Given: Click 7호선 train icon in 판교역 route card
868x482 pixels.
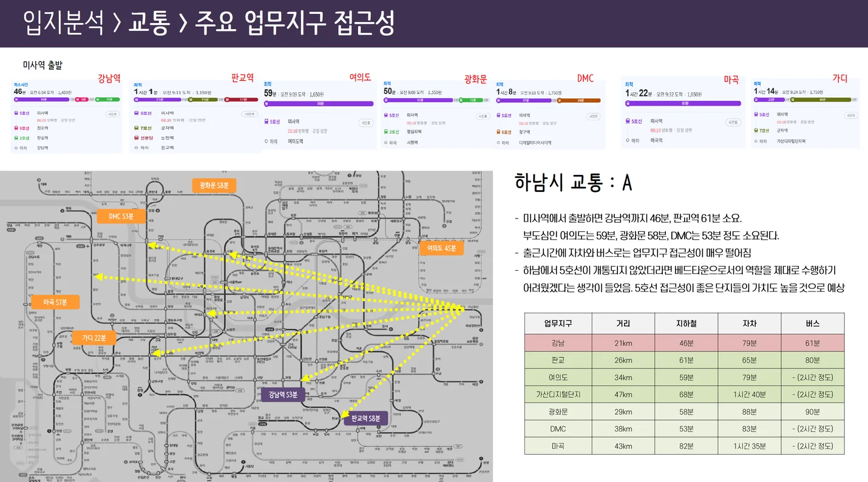Looking at the screenshot, I should [137, 128].
